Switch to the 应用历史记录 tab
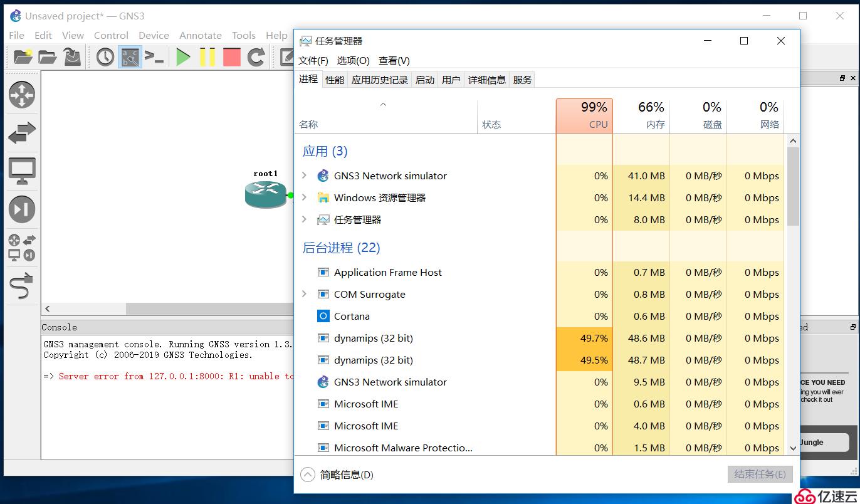 (380, 80)
